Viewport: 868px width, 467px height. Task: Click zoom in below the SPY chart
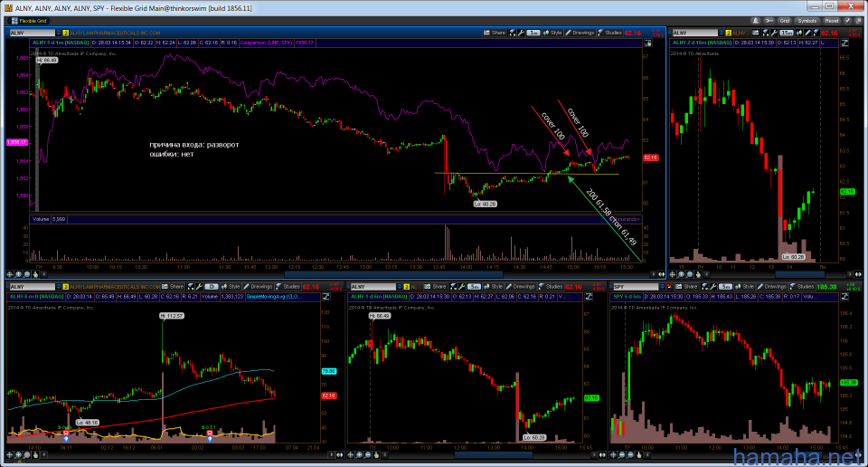pos(622,455)
